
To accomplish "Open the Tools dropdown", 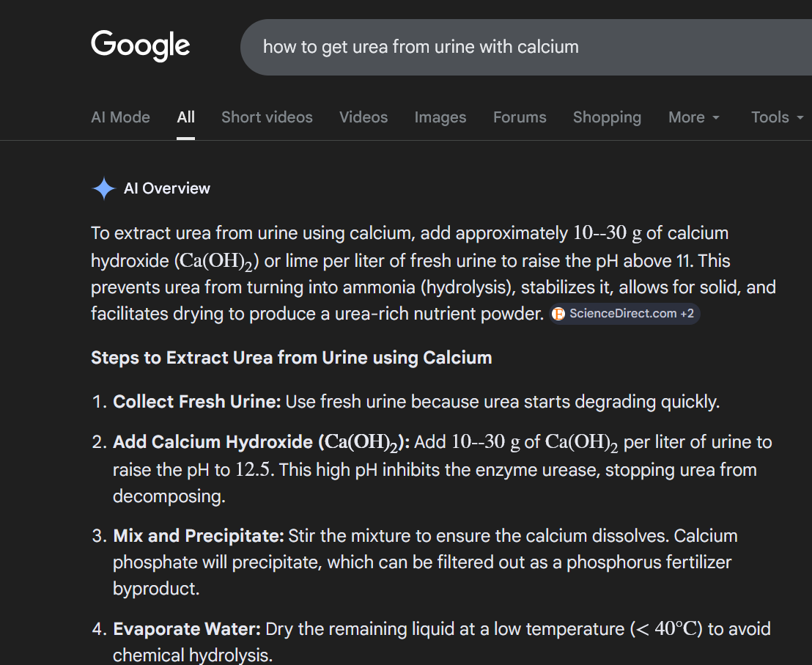I will click(778, 117).
